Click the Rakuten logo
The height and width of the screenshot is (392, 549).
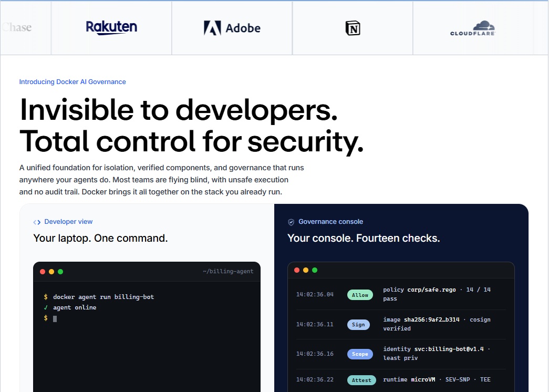tap(111, 28)
